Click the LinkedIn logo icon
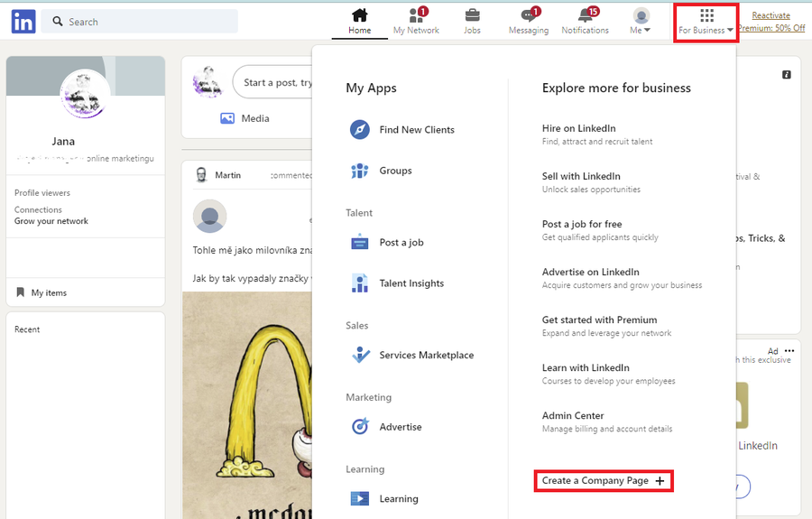Viewport: 812px width, 519px height. tap(23, 22)
